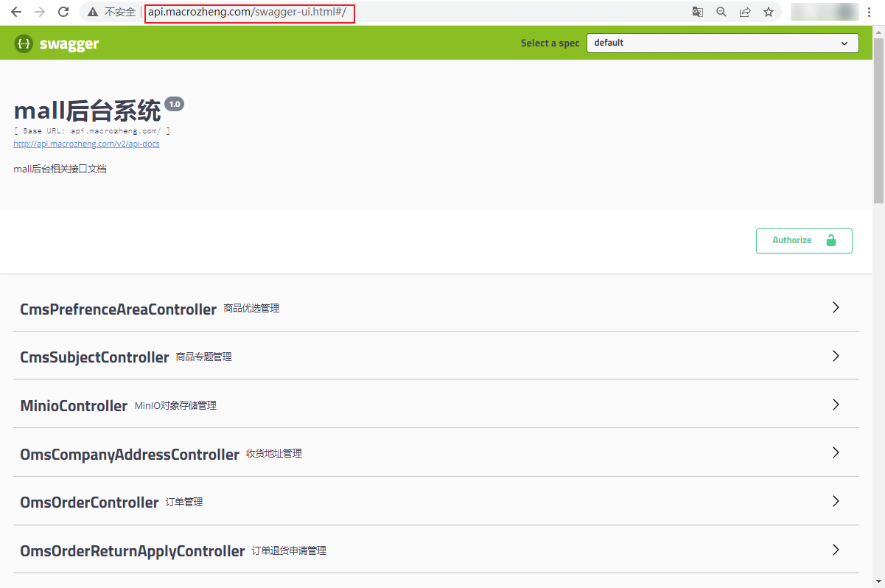Click the '订单退货申请管理' description
Image resolution: width=885 pixels, height=588 pixels.
(x=289, y=551)
